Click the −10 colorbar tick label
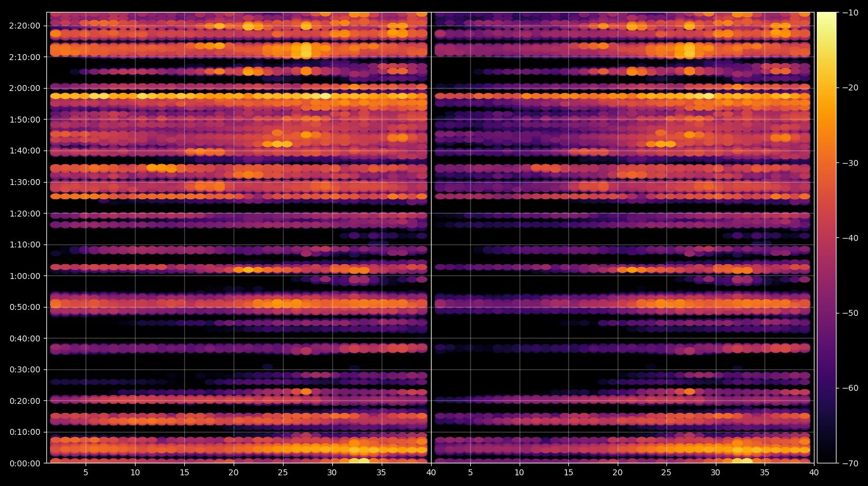868x486 pixels. [851, 12]
